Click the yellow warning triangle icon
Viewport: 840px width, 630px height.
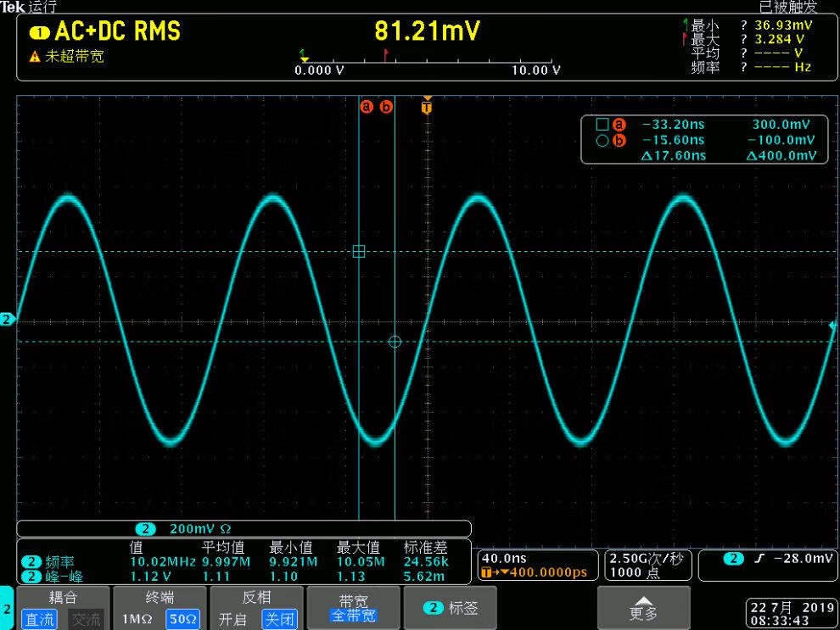[x=35, y=57]
